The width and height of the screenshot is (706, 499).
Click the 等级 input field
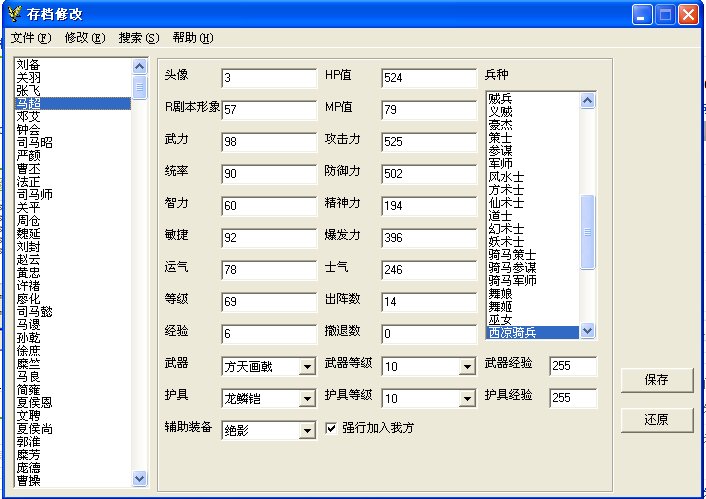pos(269,302)
